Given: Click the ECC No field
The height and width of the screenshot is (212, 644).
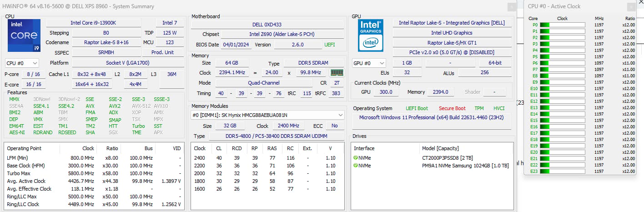Looking at the screenshot, I should click(x=335, y=126).
